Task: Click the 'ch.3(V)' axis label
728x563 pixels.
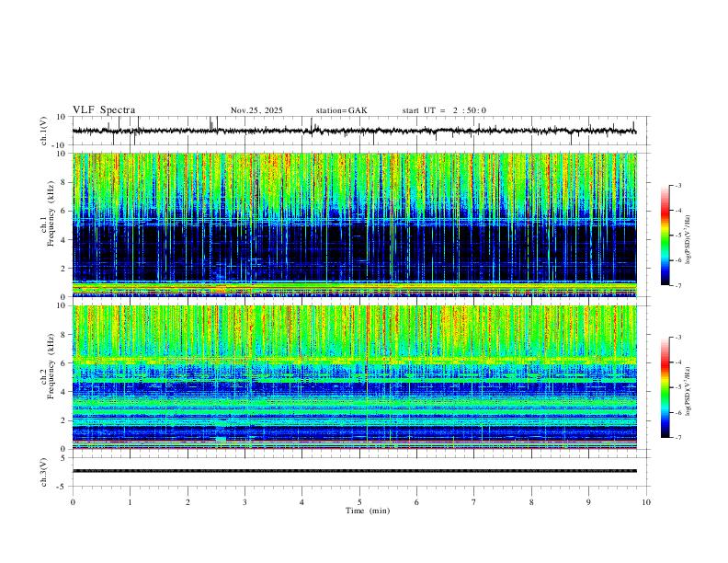Action: coord(44,472)
